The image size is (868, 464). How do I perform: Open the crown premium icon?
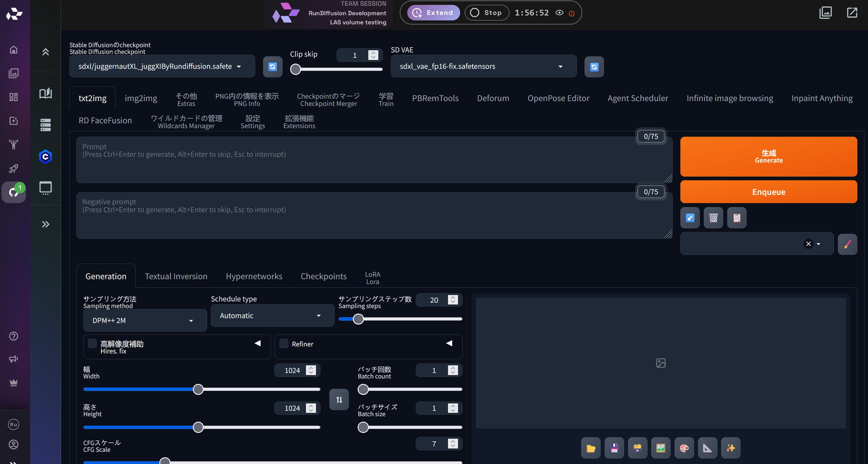coord(13,382)
